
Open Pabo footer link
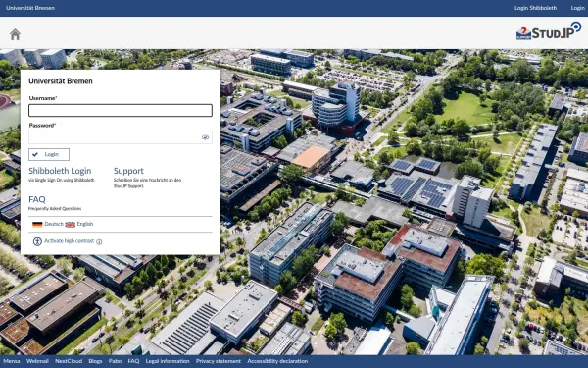tap(115, 361)
